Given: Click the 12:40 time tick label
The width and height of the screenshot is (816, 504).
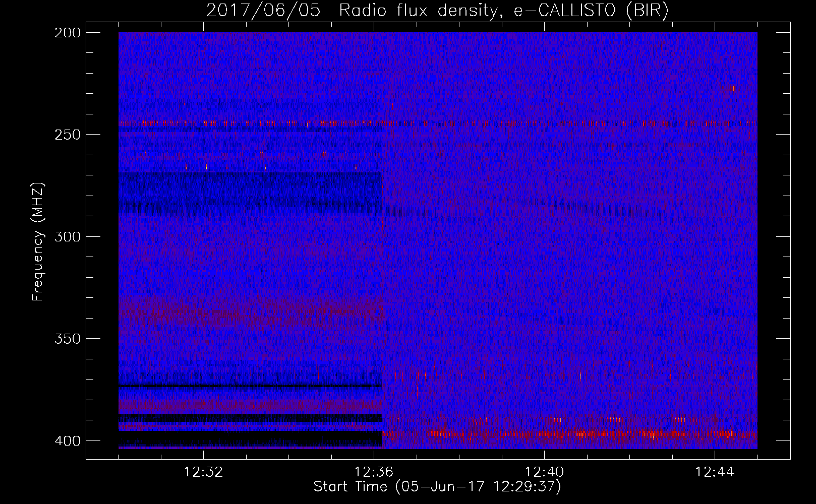Looking at the screenshot, I should (544, 472).
